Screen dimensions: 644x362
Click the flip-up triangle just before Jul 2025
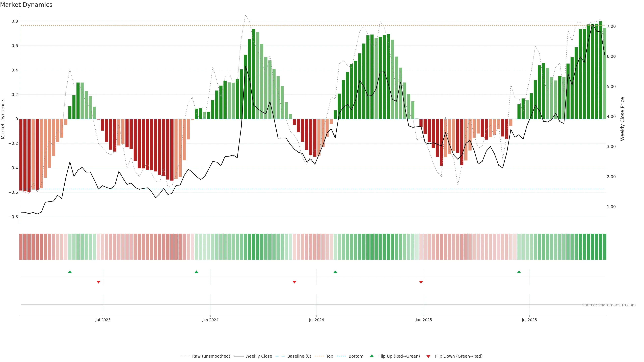(x=519, y=272)
